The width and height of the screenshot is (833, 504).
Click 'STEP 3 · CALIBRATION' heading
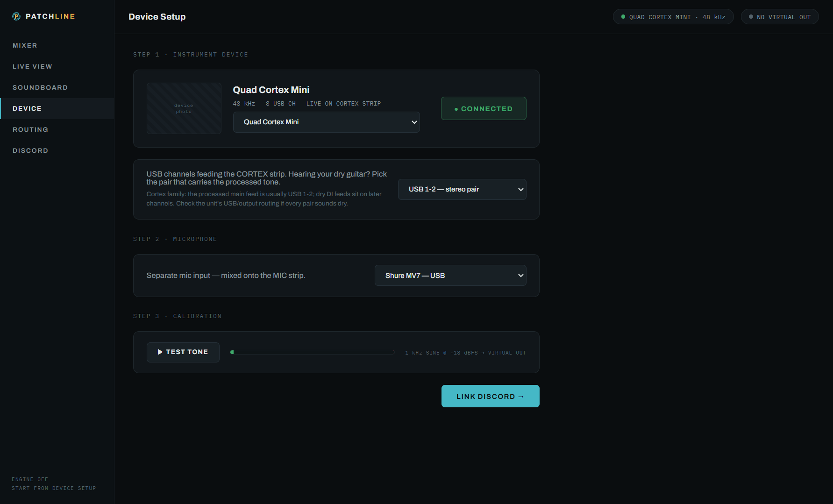(x=178, y=316)
